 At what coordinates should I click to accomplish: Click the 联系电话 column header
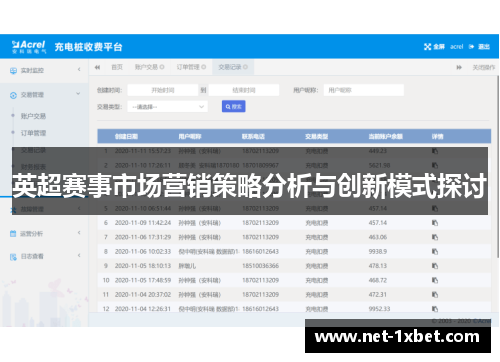tap(253, 136)
